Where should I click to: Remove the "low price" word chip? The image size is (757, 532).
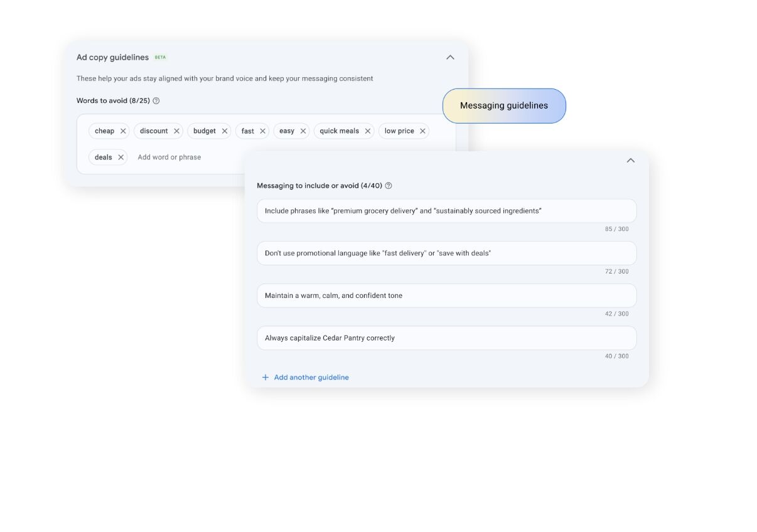point(422,131)
